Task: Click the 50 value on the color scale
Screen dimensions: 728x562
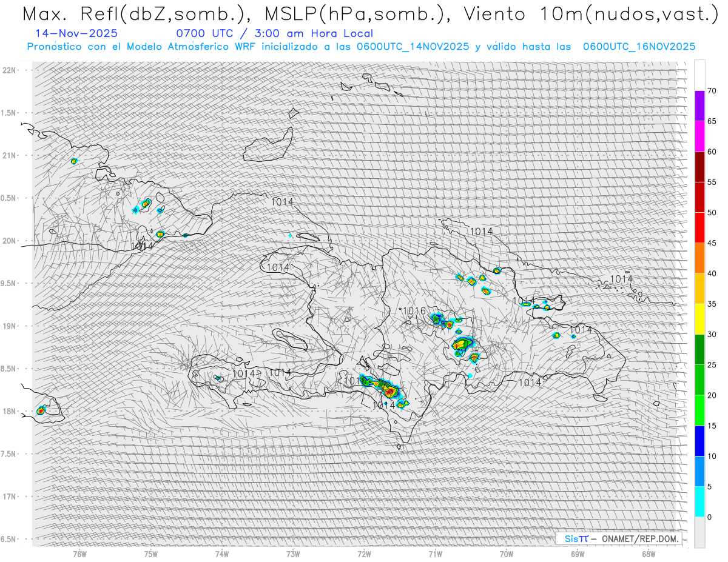Action: (x=712, y=213)
